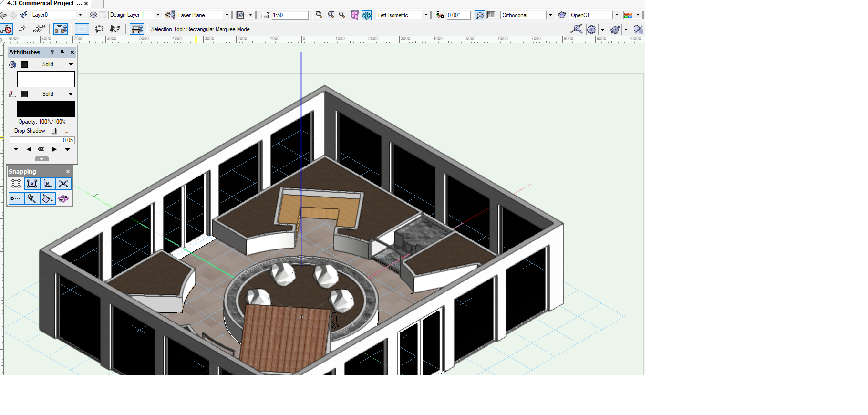
Task: Enable the Drop Shadow checkbox
Action: pyautogui.click(x=53, y=131)
